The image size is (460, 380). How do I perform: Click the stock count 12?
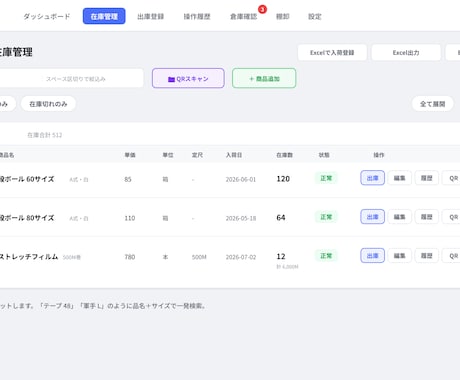(281, 256)
